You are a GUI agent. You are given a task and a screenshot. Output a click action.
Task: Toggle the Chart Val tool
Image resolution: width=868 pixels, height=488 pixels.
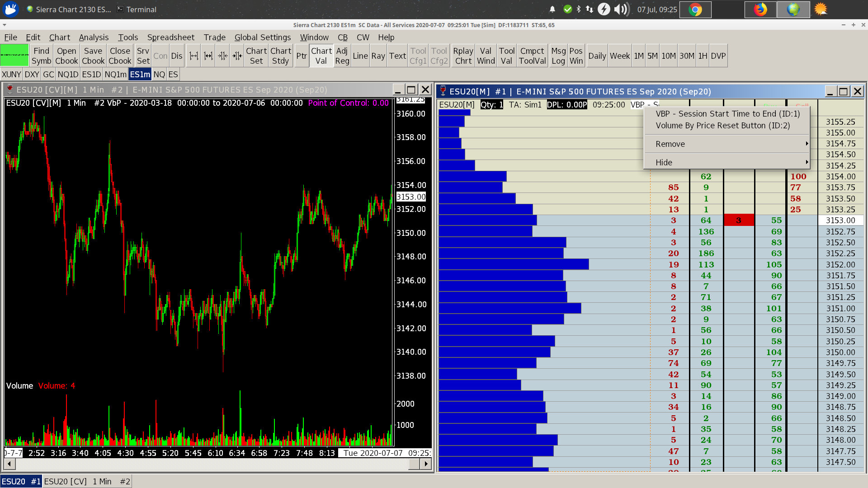[321, 56]
